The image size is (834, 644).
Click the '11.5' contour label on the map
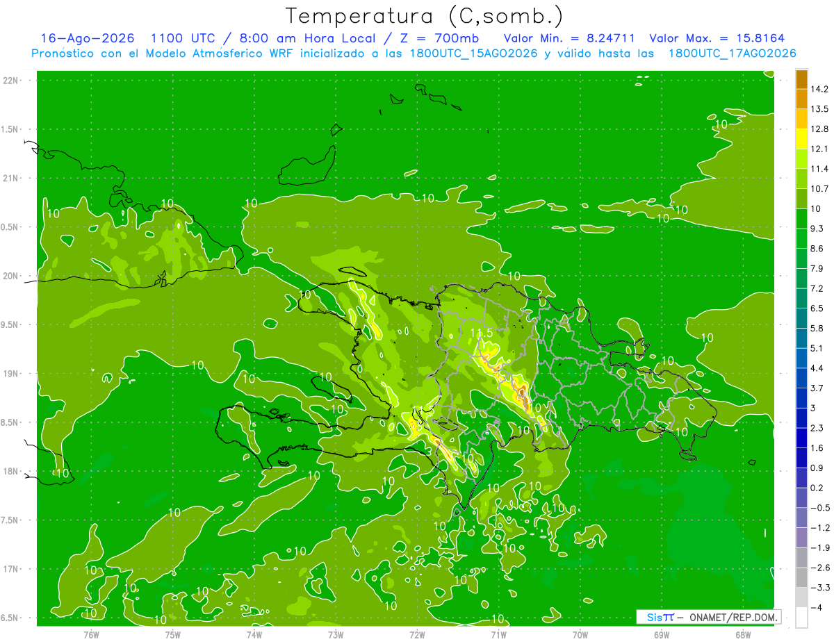(481, 333)
